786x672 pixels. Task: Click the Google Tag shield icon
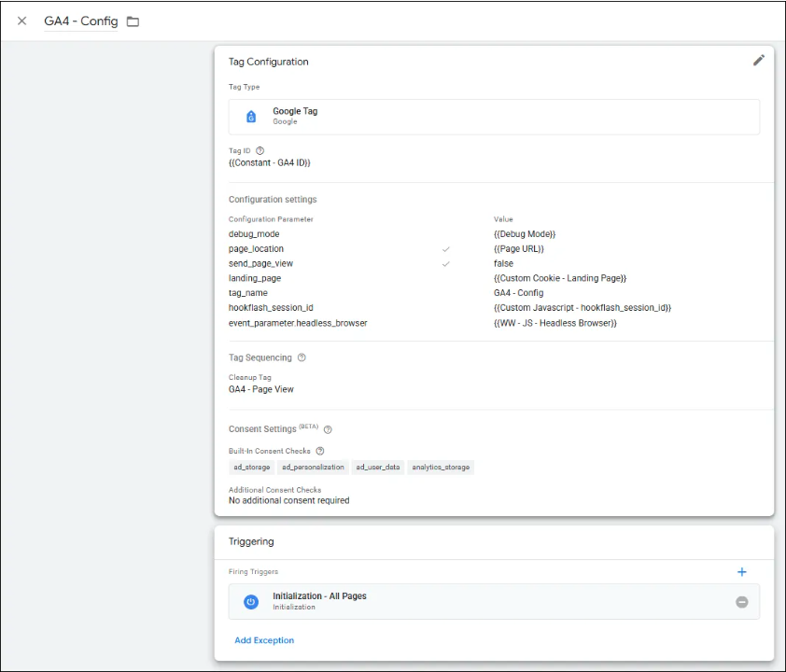[250, 117]
